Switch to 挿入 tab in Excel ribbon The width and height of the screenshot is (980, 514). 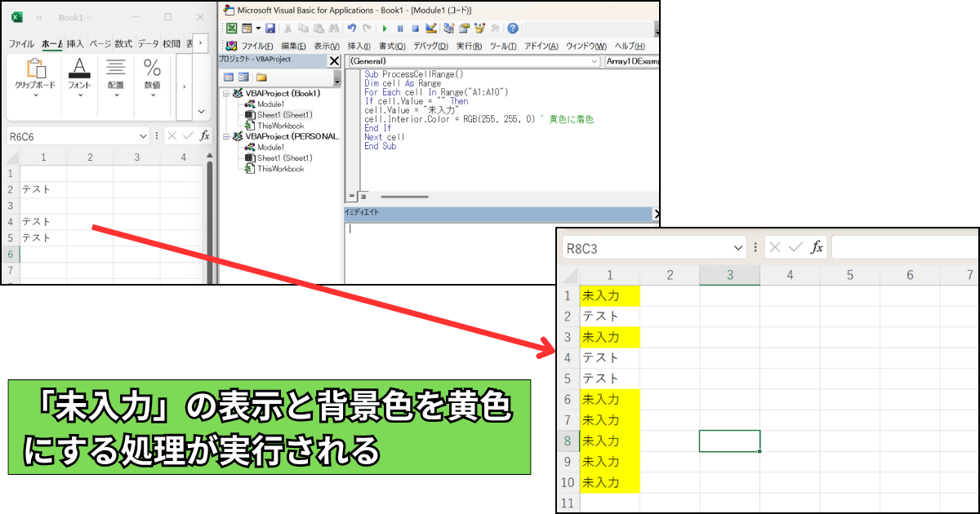(75, 44)
